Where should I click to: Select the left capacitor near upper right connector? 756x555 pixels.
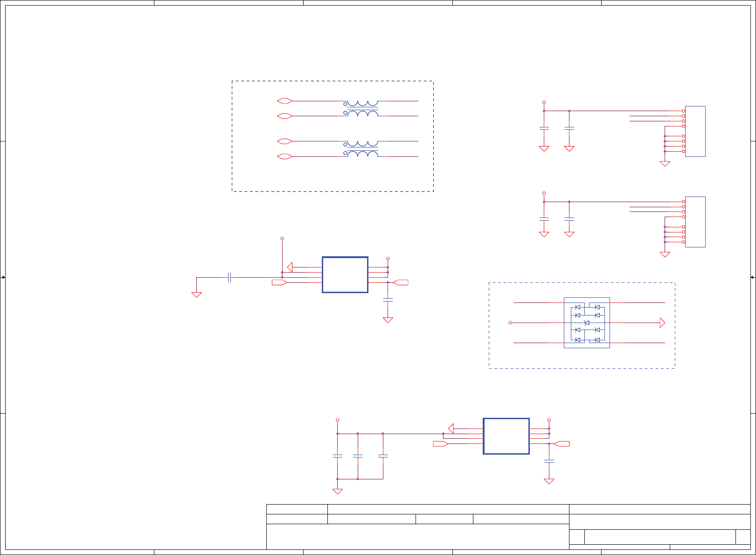[544, 128]
